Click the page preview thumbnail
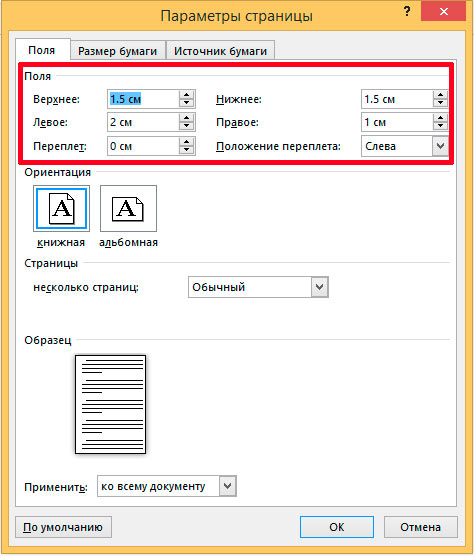This screenshot has height=556, width=474. [x=110, y=404]
